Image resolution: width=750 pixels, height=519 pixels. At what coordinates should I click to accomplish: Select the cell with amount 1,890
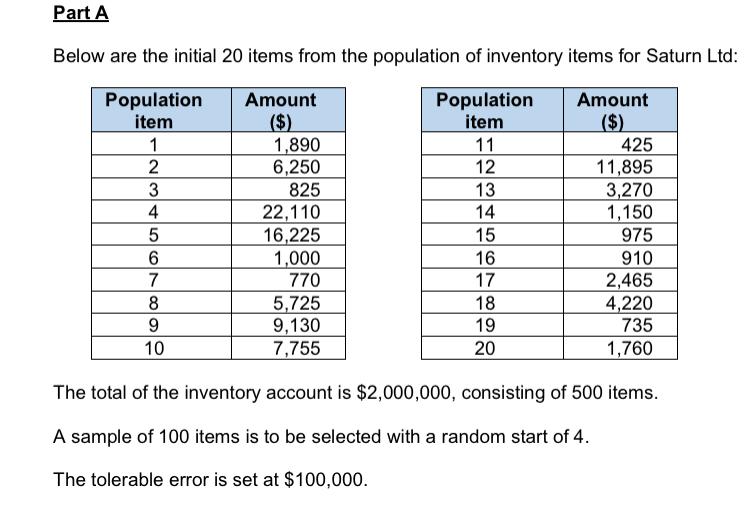(x=288, y=144)
